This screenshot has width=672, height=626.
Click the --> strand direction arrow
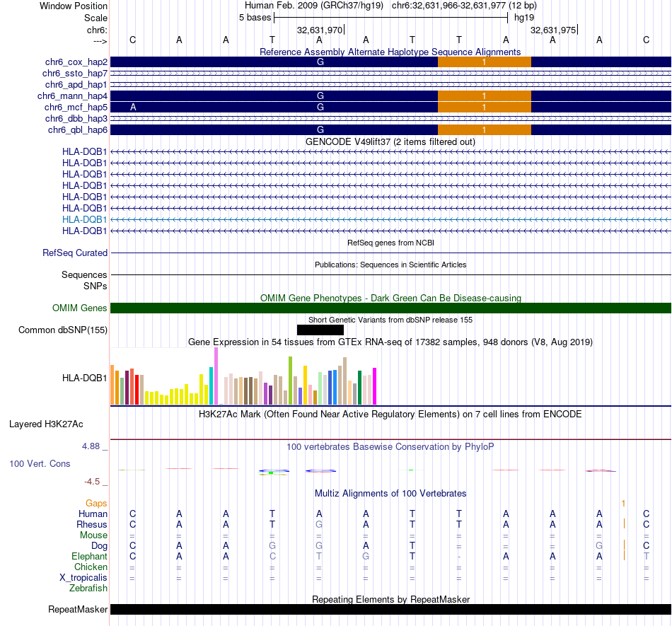click(100, 41)
